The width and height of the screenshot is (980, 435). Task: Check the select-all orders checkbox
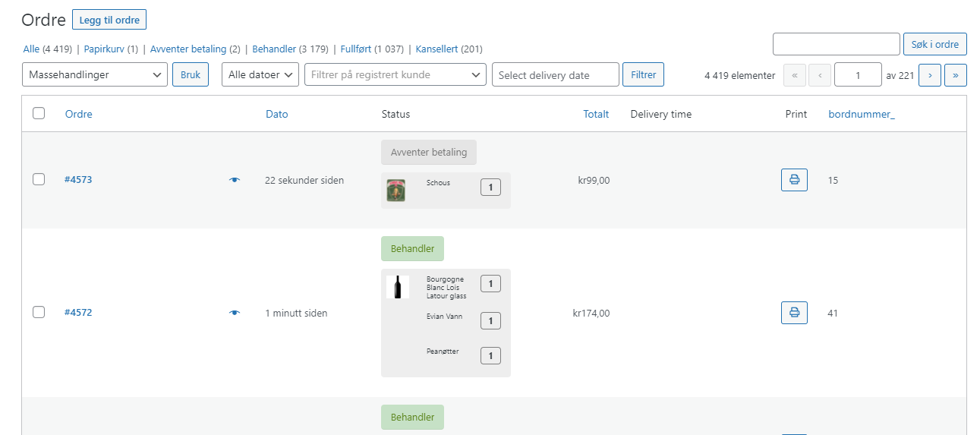[x=39, y=114]
